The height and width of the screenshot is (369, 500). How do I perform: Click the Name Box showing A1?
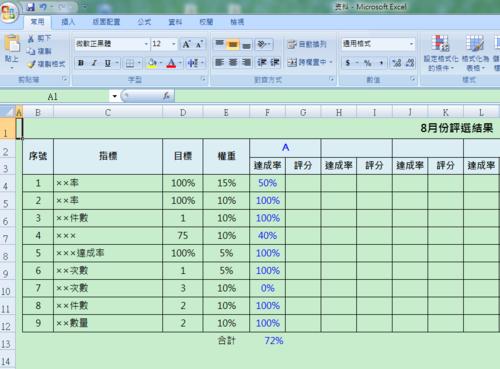pos(53,97)
